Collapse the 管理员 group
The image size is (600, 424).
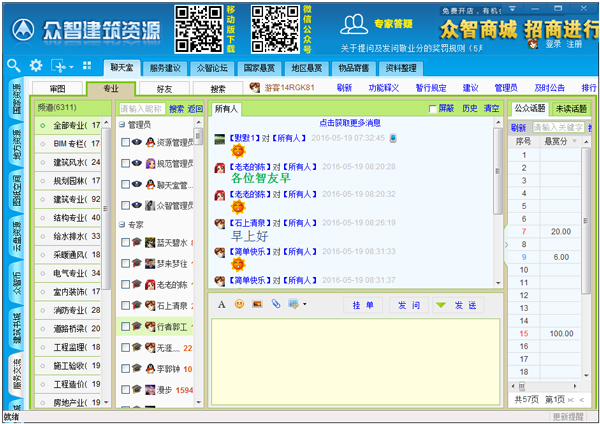pyautogui.click(x=122, y=124)
